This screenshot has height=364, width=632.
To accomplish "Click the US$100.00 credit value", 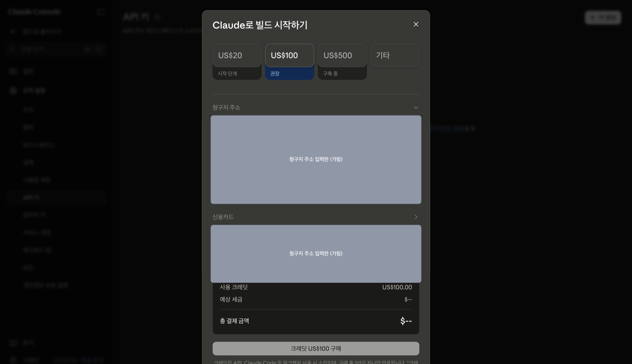I will (397, 287).
